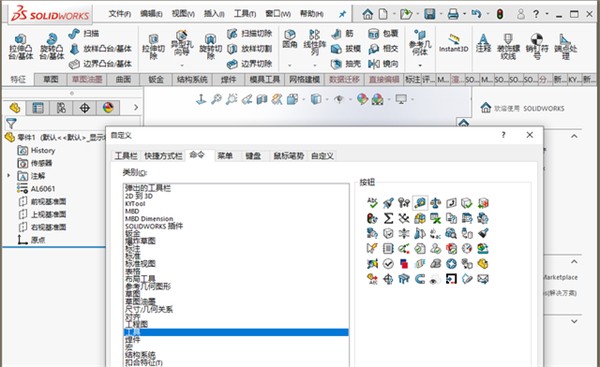Collapse the top task pane section chevron
Screen dimensions: 600x367
[x=574, y=136]
